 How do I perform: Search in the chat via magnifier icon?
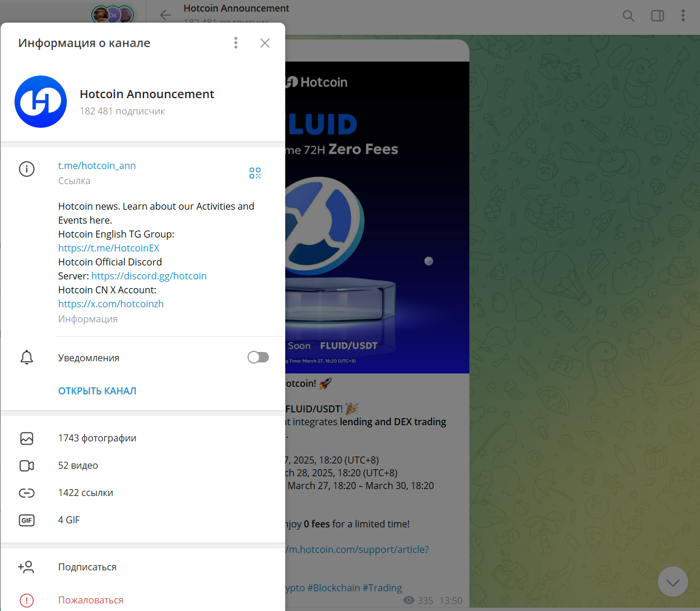(629, 16)
